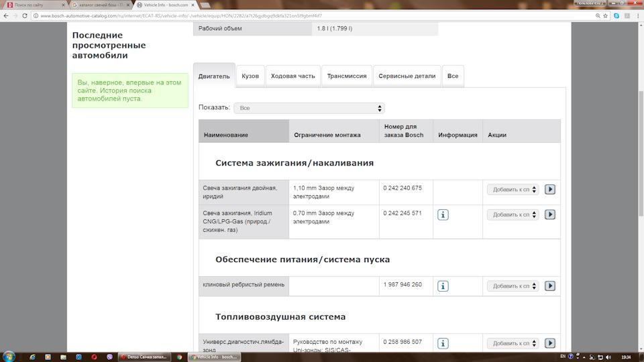Go back with browser back arrow
This screenshot has height=362, width=644.
(6, 15)
